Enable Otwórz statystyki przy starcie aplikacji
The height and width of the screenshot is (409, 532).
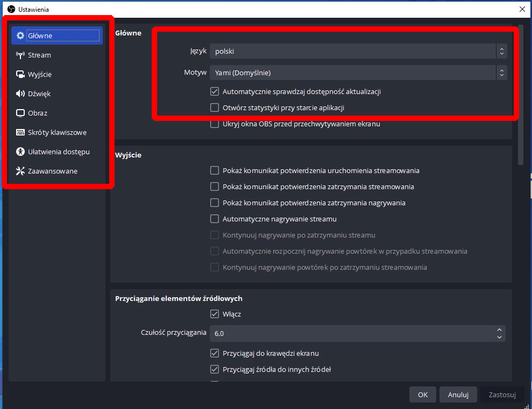point(215,108)
